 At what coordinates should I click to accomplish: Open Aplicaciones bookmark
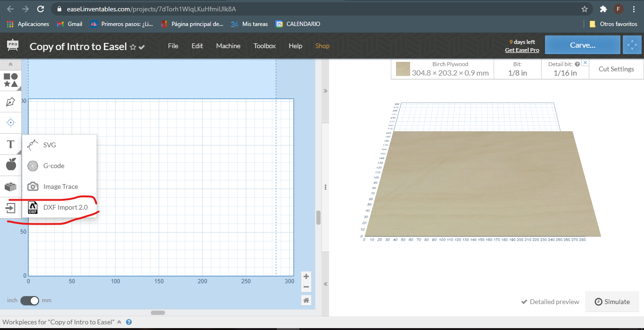(x=28, y=24)
